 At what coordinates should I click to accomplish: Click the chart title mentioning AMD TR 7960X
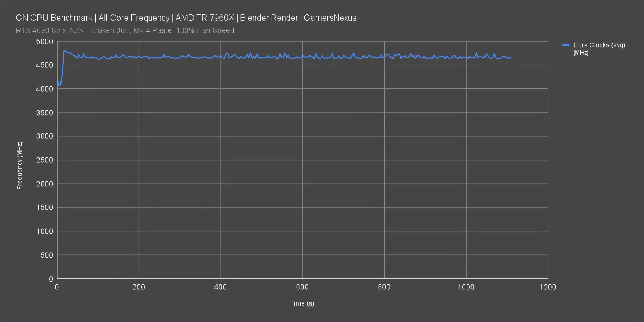tap(186, 18)
